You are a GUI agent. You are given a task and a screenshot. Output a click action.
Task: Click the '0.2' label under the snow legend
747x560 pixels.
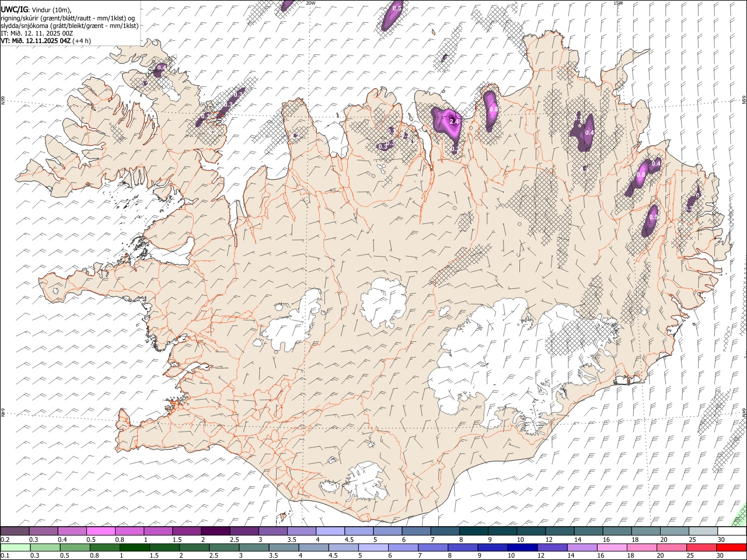point(5,540)
